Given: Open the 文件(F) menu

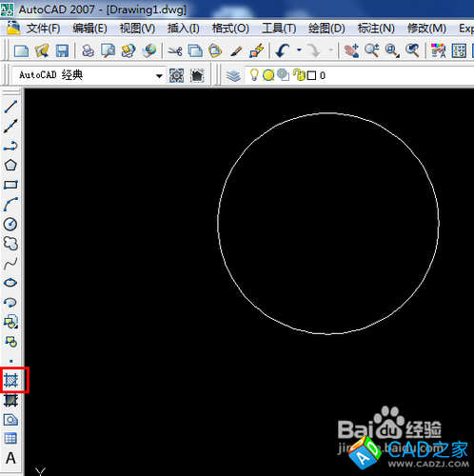Looking at the screenshot, I should coord(43,29).
